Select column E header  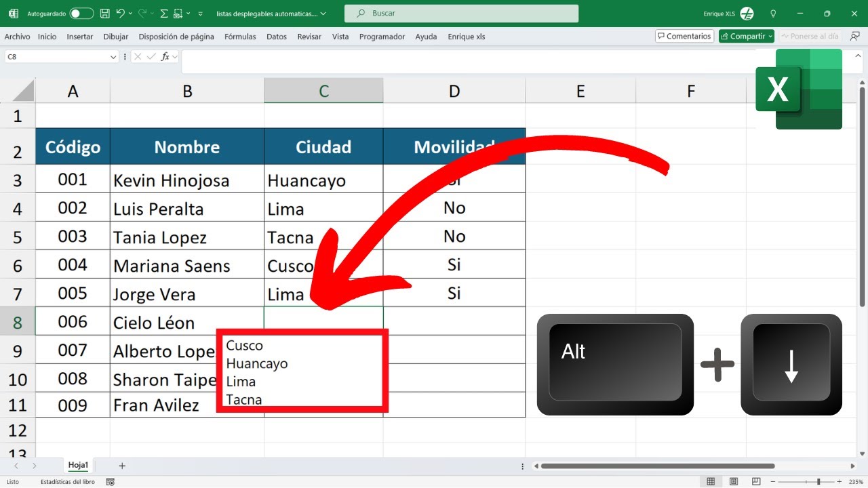(x=580, y=91)
